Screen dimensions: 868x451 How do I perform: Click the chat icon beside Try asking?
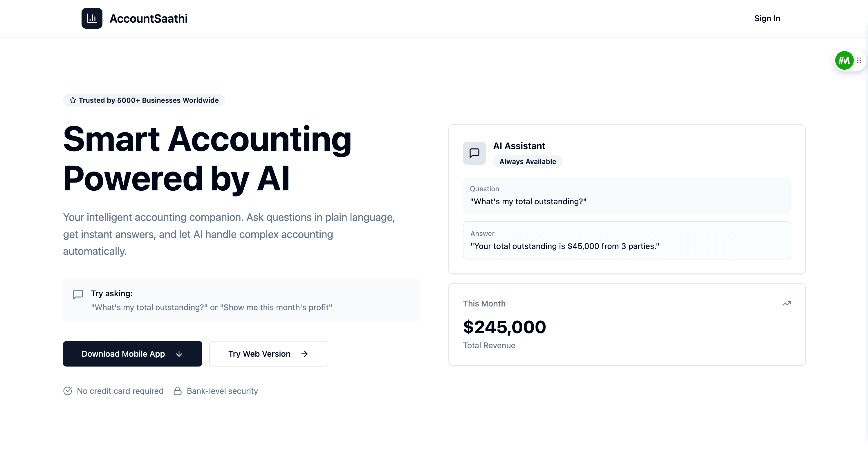[x=78, y=294]
